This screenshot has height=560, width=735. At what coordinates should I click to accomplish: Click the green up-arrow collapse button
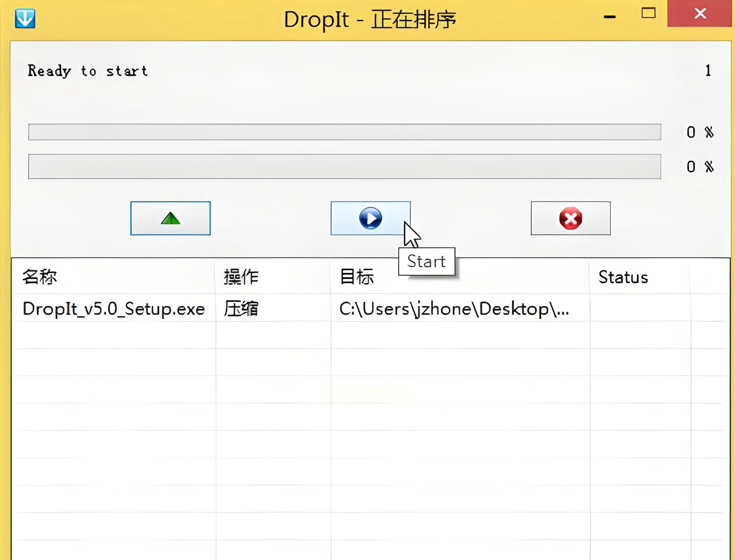pos(170,218)
